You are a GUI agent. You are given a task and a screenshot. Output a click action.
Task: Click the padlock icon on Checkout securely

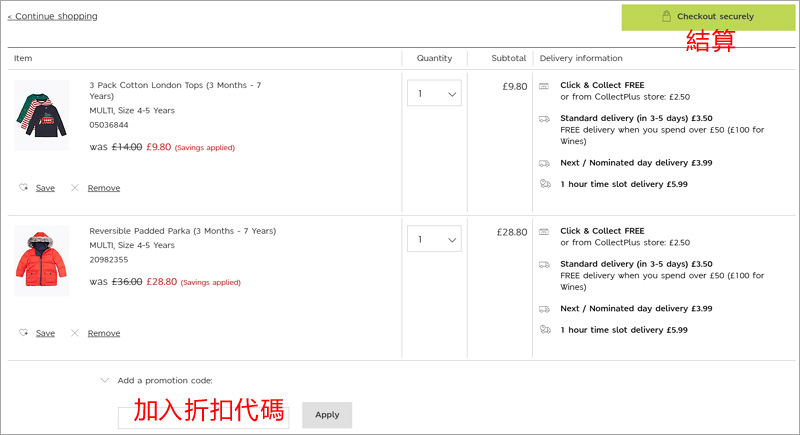pyautogui.click(x=666, y=17)
